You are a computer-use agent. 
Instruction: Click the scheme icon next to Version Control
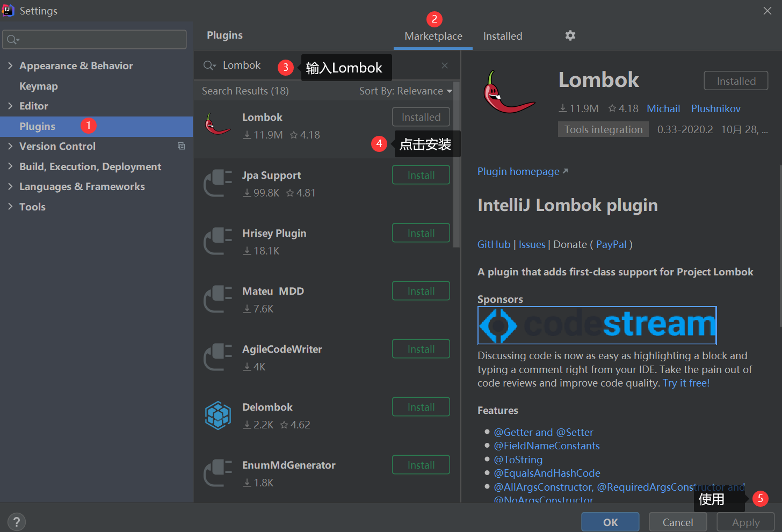coord(181,145)
